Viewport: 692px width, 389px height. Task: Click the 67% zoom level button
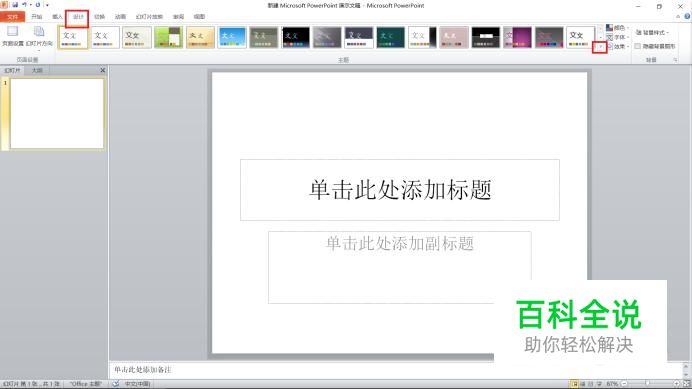coord(612,384)
